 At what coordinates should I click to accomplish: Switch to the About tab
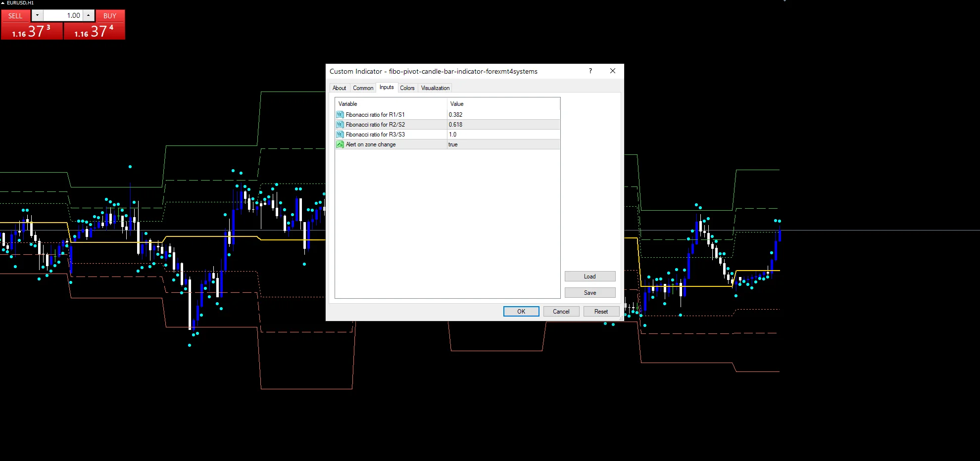coord(340,88)
